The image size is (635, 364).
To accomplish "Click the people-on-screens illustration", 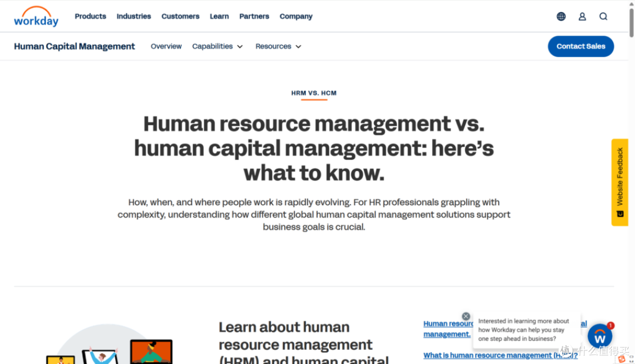I will click(x=109, y=344).
